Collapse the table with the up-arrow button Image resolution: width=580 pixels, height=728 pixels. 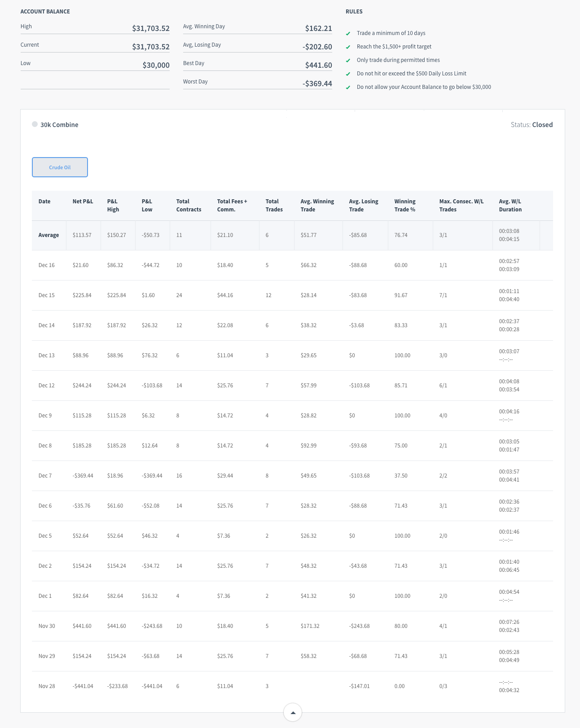[x=293, y=712]
